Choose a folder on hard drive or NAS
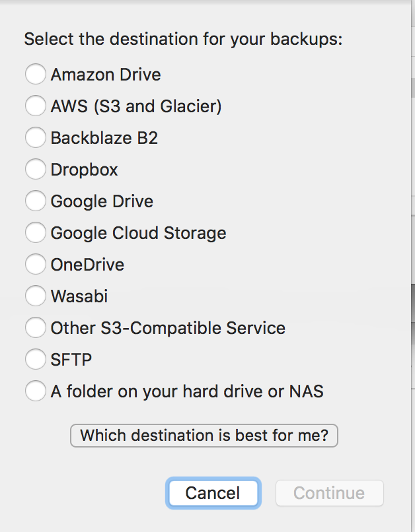Viewport: 415px width, 532px height. 36,391
